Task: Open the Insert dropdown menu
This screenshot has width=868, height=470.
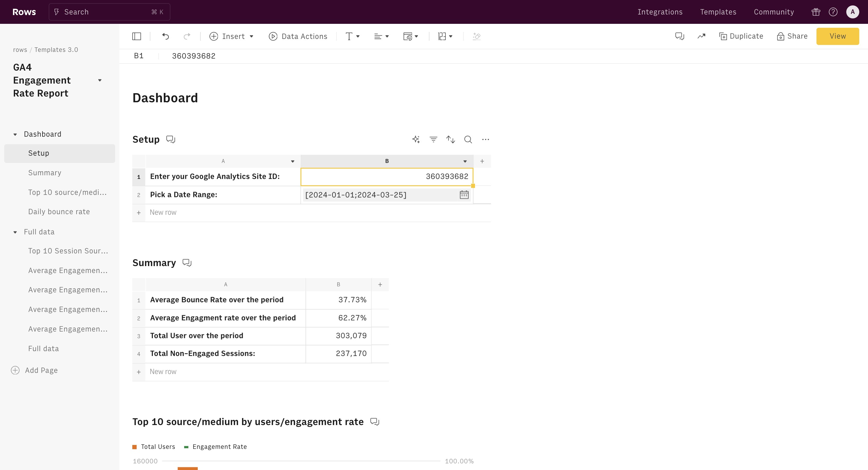Action: pyautogui.click(x=231, y=37)
